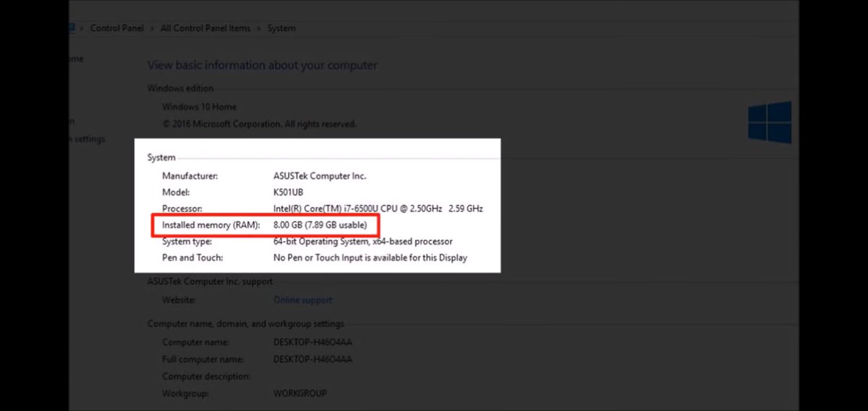
Task: Click the 'Manufacturer:' label
Action: 190,176
